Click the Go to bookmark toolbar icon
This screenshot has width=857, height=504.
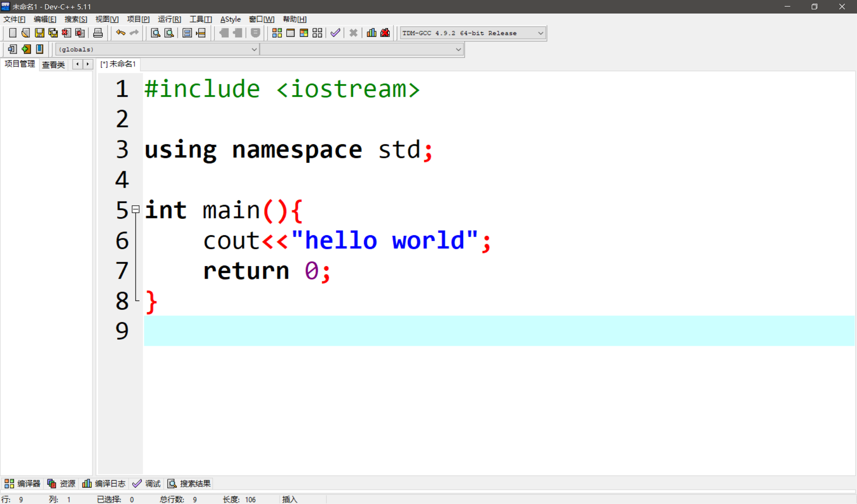pos(40,49)
